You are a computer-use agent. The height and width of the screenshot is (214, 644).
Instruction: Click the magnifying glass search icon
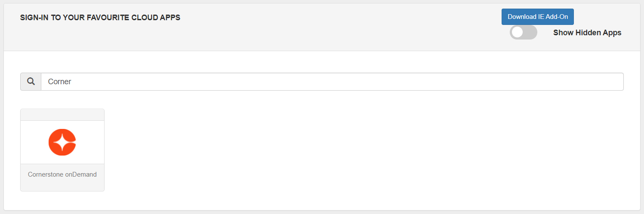(31, 82)
